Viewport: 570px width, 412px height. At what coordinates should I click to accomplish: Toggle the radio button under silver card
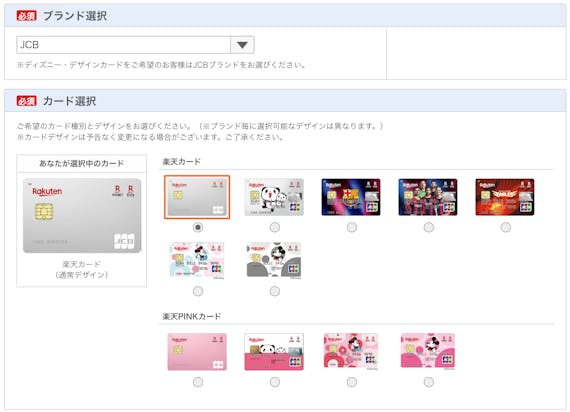[198, 228]
